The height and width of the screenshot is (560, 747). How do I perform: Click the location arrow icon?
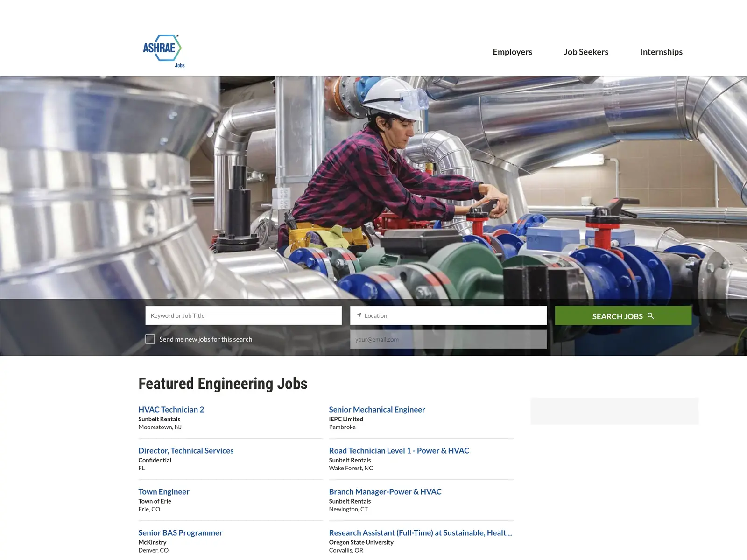pyautogui.click(x=359, y=315)
